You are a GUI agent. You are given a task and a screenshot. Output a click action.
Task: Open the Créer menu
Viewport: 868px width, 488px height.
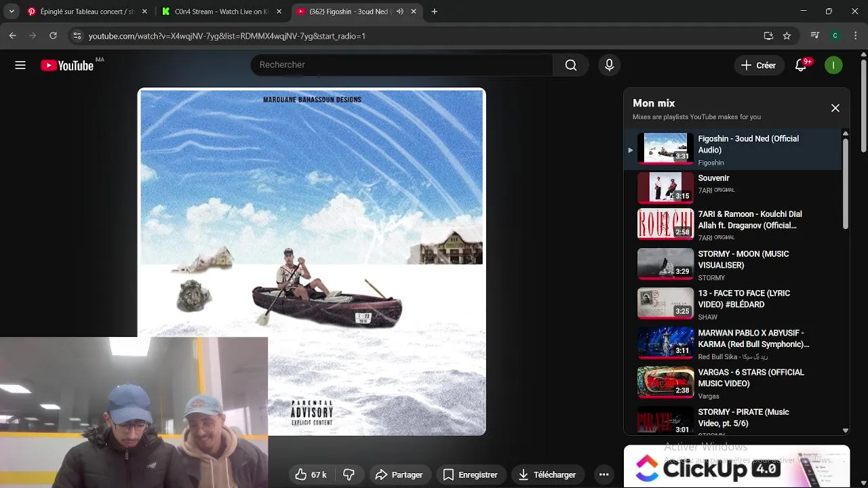[758, 65]
